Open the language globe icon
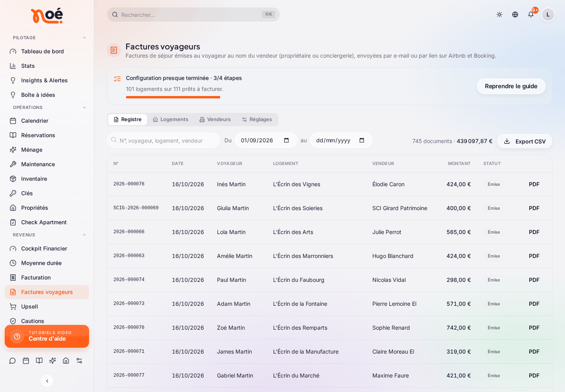The height and width of the screenshot is (392, 565). [515, 15]
